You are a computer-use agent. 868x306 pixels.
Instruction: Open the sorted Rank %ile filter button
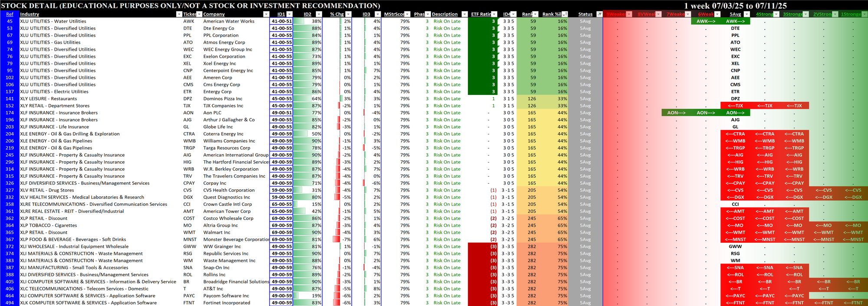coord(565,14)
